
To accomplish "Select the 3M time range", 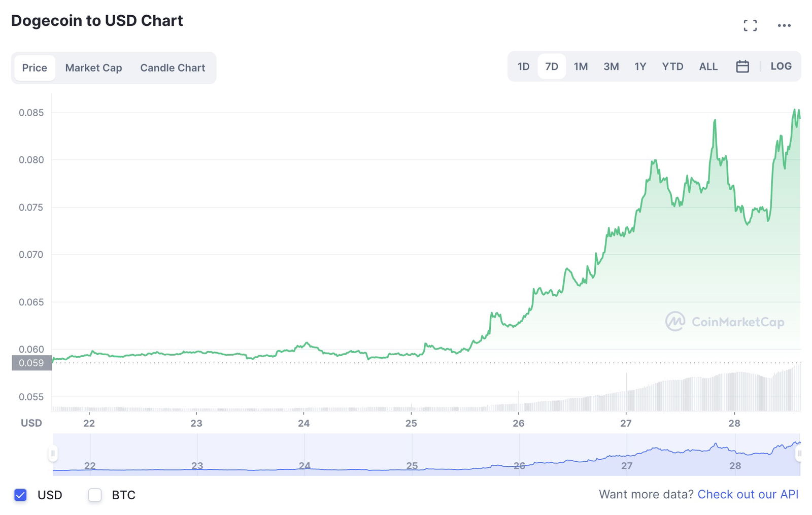I will coord(611,66).
